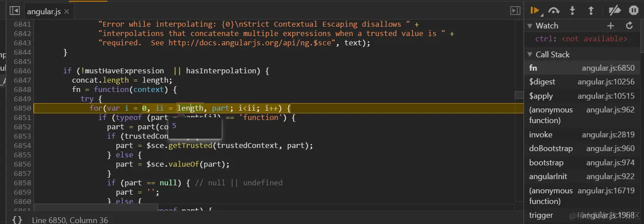Set breakpoint on line number 6851

pos(22,117)
